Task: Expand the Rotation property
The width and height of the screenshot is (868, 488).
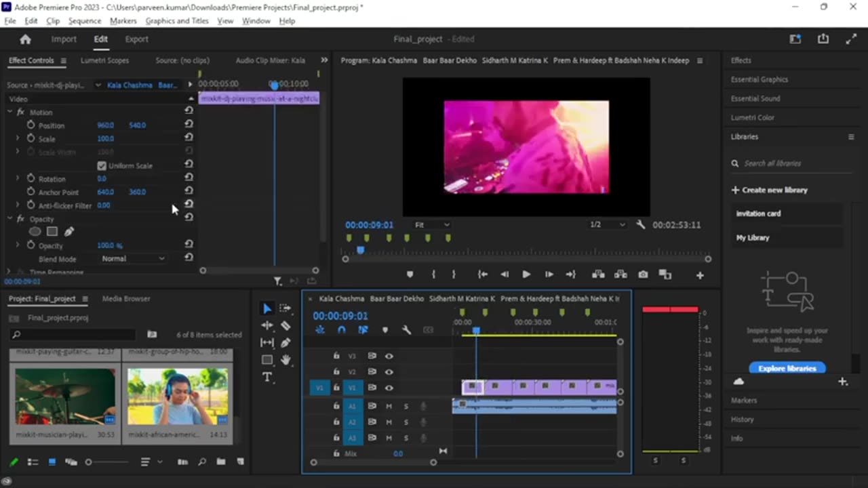Action: 18,178
